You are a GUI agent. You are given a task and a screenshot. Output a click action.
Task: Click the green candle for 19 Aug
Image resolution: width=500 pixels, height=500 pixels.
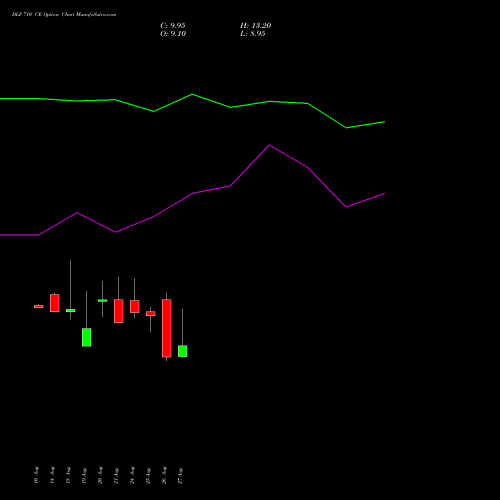[x=87, y=337]
